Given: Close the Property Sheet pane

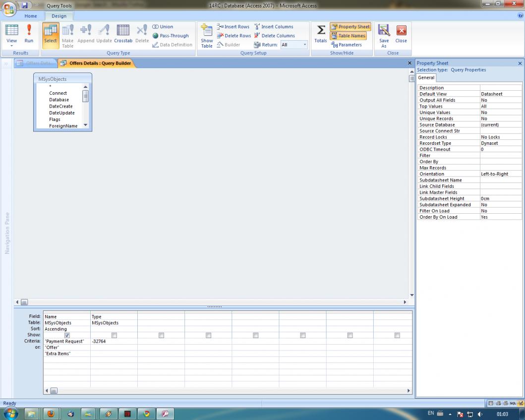Looking at the screenshot, I should (520, 63).
